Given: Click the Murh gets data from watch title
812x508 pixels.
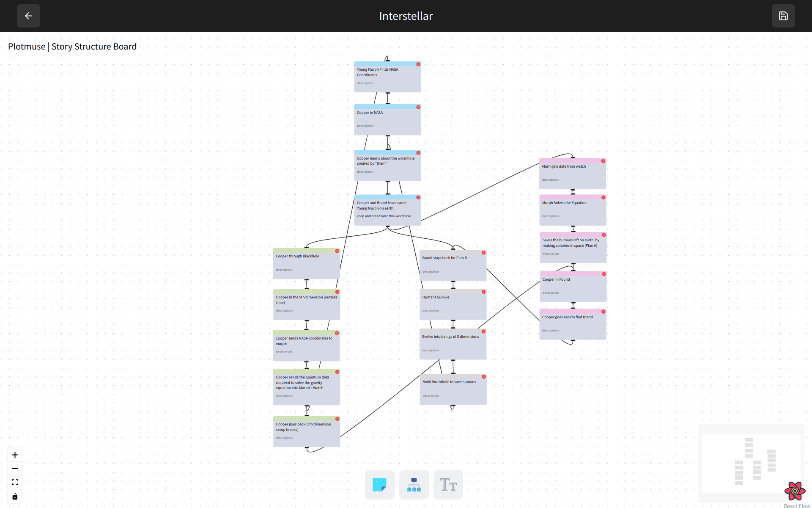Looking at the screenshot, I should coord(564,166).
